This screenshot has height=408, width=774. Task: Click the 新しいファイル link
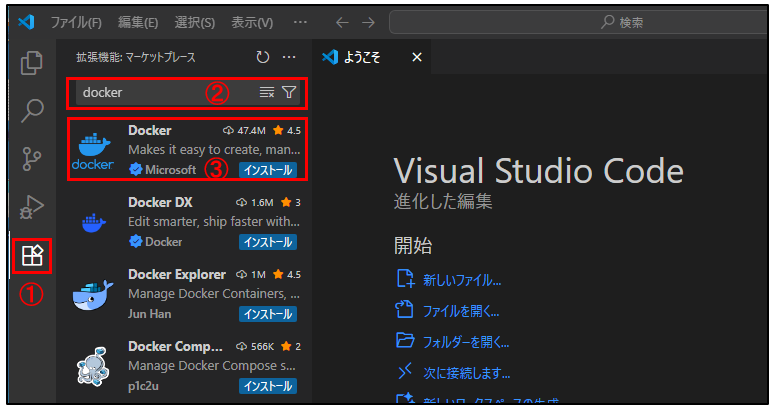point(461,279)
